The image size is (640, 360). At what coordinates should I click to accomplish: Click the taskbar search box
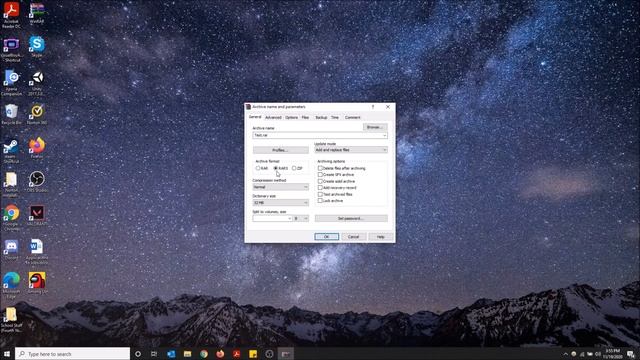(x=73, y=354)
